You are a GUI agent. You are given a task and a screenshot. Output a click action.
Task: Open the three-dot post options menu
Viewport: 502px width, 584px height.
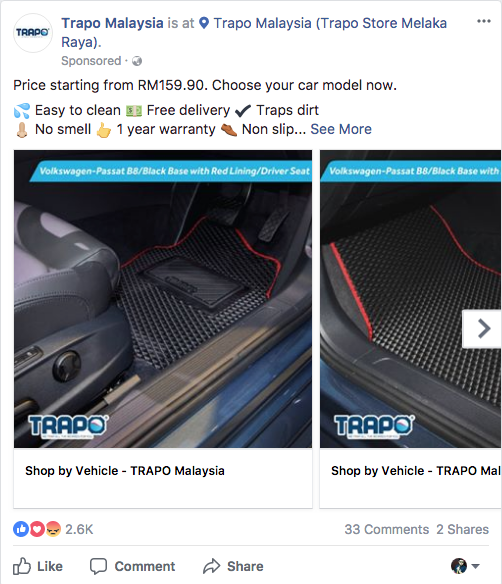[x=484, y=21]
